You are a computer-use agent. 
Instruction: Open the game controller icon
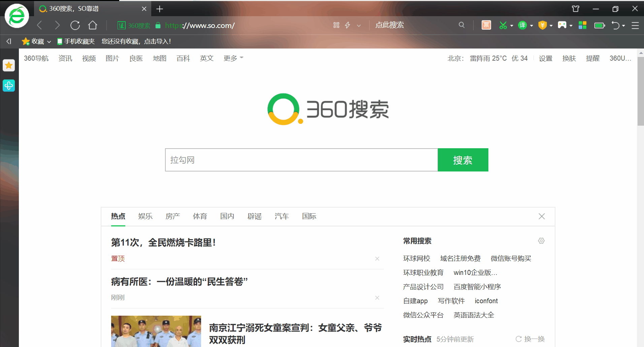pos(562,25)
